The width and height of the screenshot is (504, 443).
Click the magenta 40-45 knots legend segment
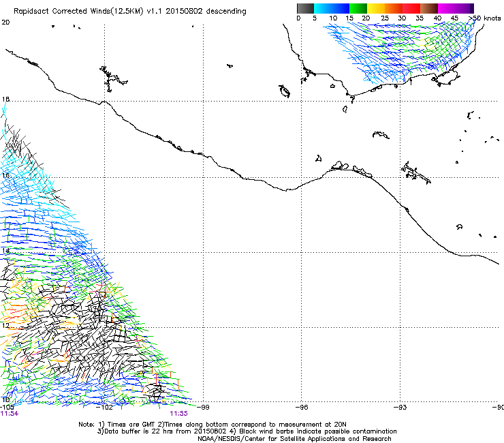pyautogui.click(x=447, y=8)
